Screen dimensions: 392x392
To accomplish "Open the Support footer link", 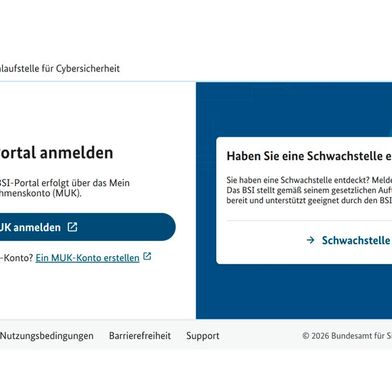I will coord(203,336).
